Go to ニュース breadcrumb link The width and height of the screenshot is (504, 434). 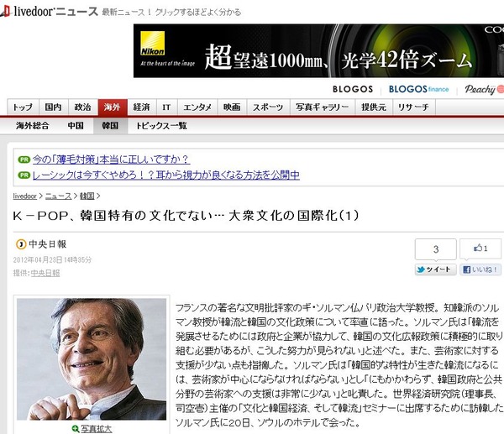point(58,196)
